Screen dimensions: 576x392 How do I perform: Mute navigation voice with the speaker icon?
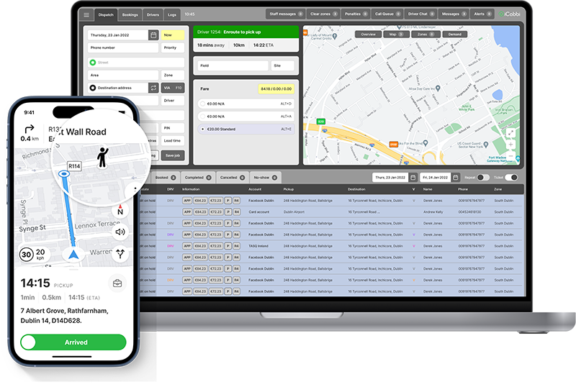[x=120, y=232]
